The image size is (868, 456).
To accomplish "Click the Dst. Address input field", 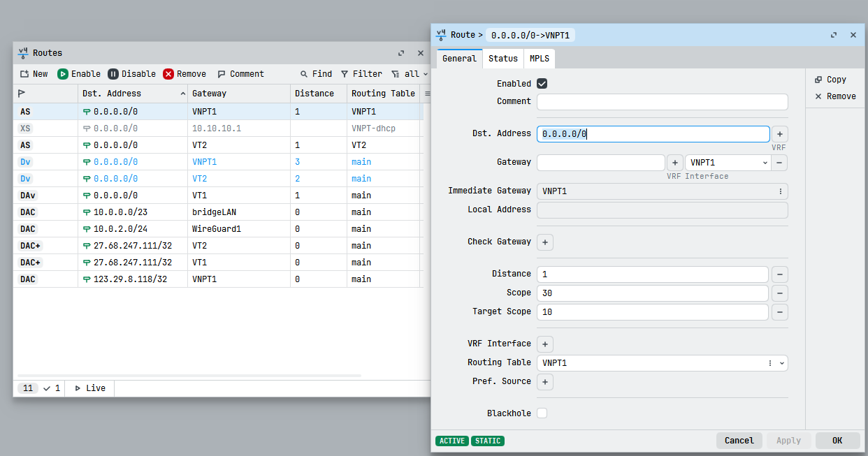I will [653, 134].
